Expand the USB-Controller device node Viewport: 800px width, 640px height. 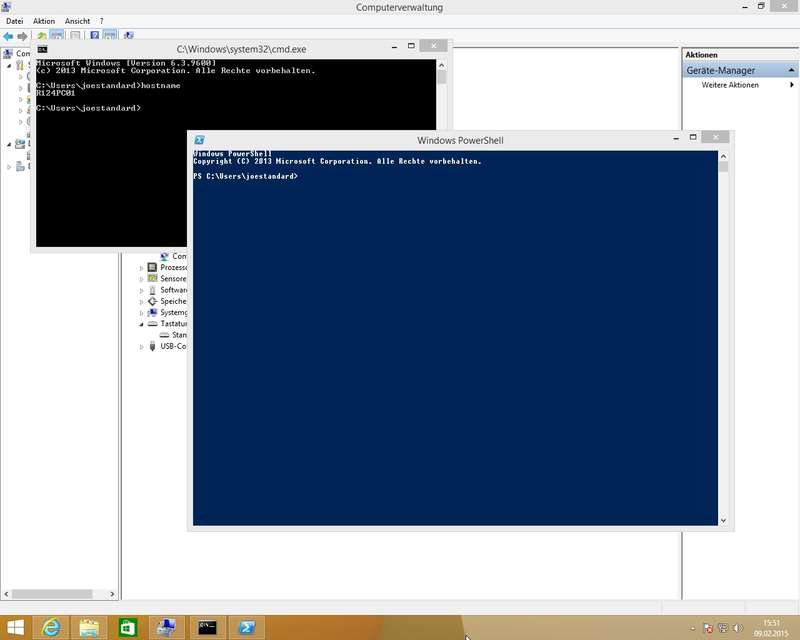[x=141, y=347]
